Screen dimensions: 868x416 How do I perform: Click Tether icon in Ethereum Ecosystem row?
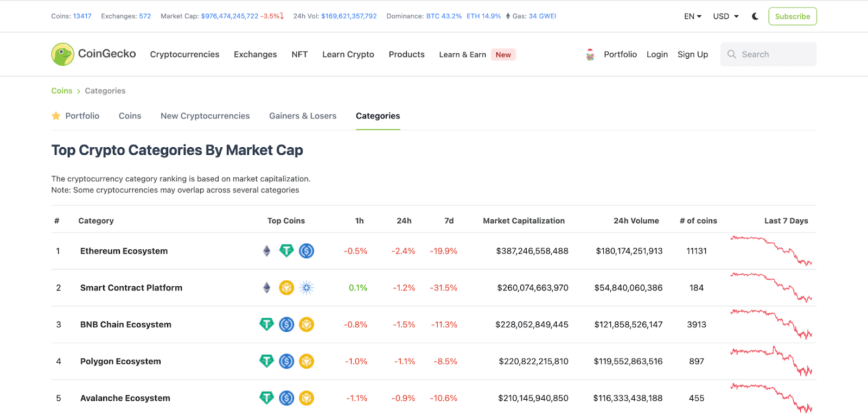[x=286, y=251]
